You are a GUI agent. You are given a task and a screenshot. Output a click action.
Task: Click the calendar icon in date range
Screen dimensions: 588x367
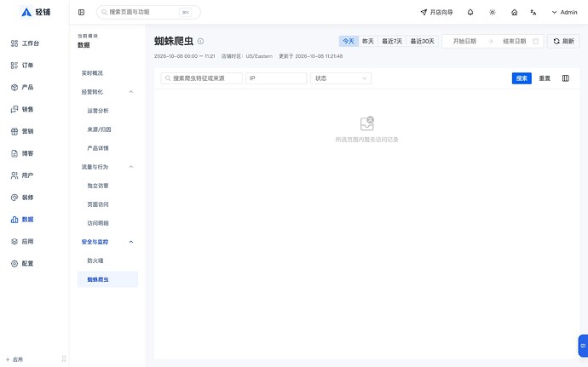535,41
